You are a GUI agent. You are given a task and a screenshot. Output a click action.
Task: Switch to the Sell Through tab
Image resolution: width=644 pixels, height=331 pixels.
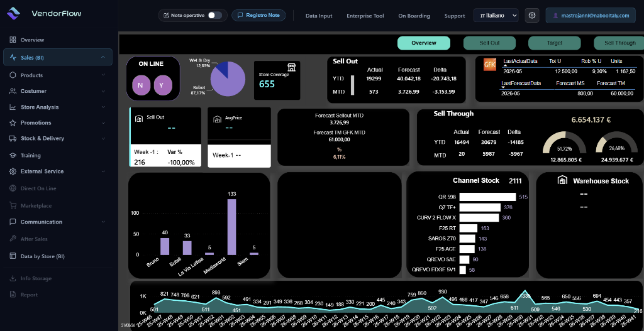(619, 43)
